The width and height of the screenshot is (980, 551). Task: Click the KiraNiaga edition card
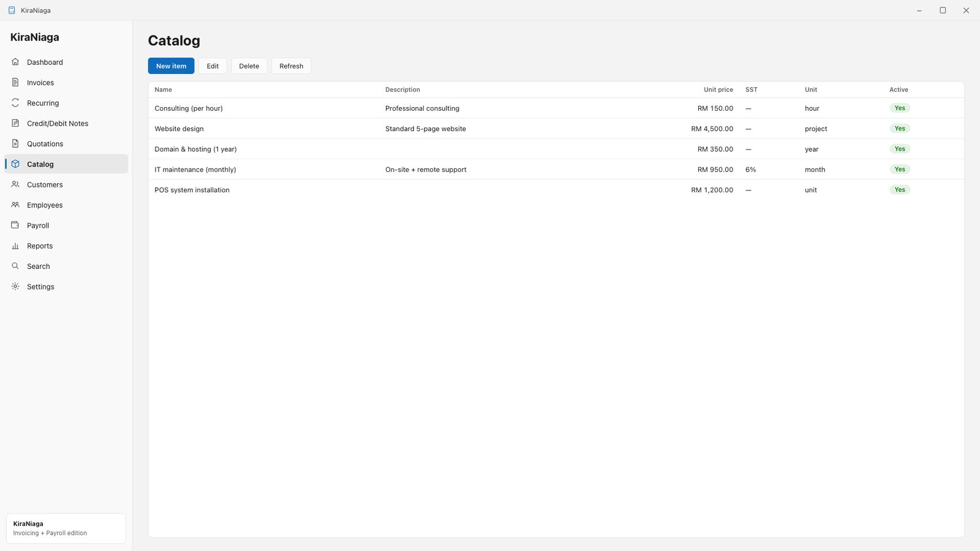click(66, 528)
